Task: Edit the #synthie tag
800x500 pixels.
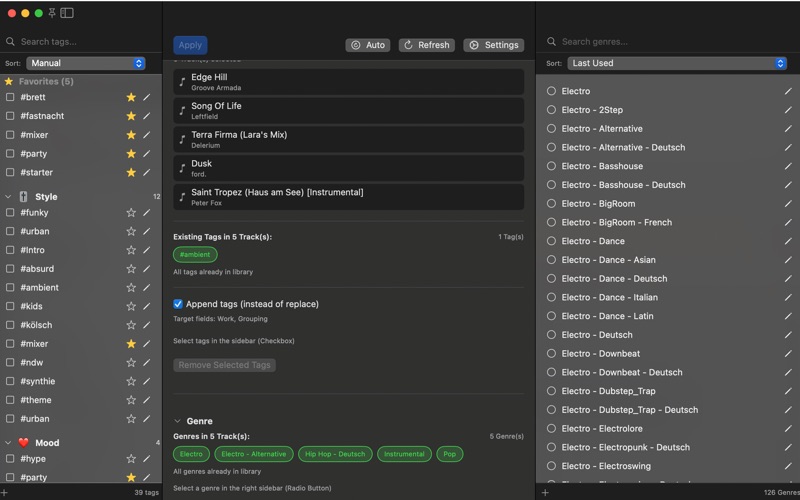Action: click(146, 381)
